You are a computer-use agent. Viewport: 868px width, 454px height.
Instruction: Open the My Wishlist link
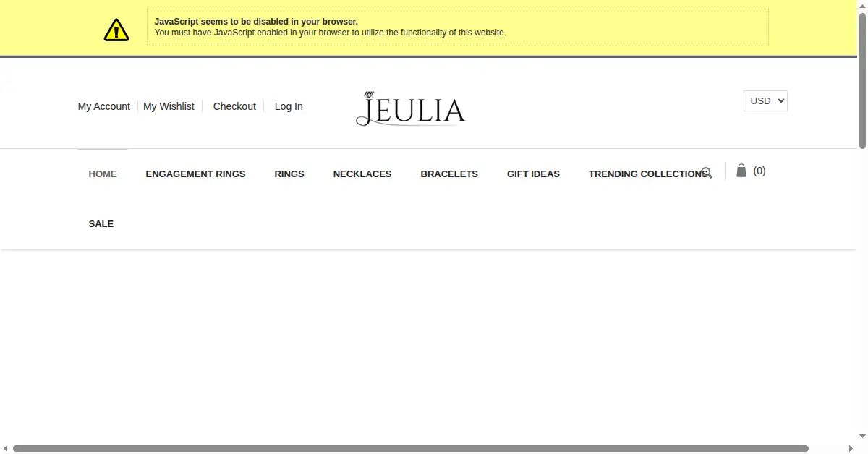pos(169,106)
